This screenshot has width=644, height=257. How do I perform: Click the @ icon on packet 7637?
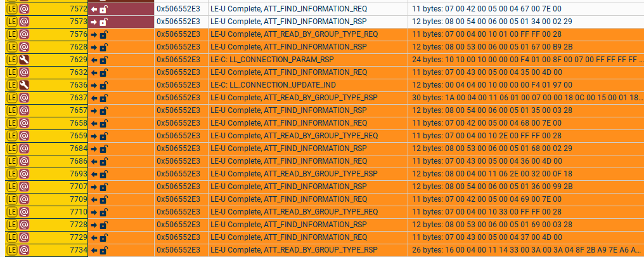(x=24, y=98)
